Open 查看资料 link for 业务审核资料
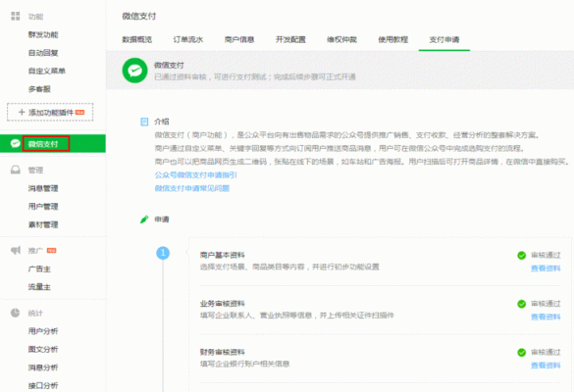574x392 pixels. coord(546,318)
